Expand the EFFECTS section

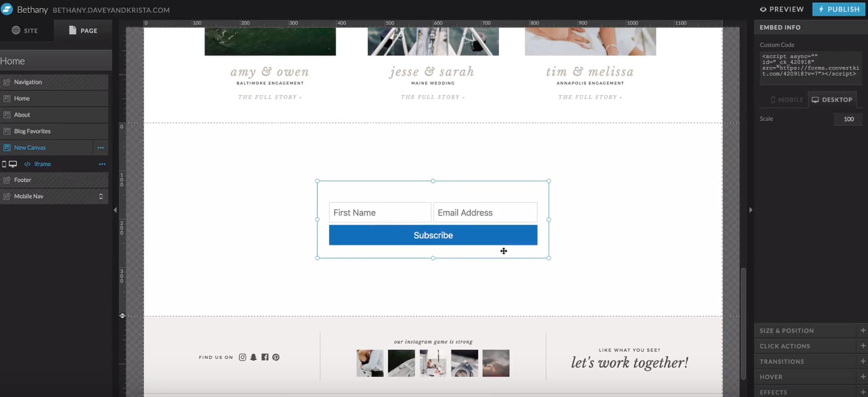pos(811,392)
